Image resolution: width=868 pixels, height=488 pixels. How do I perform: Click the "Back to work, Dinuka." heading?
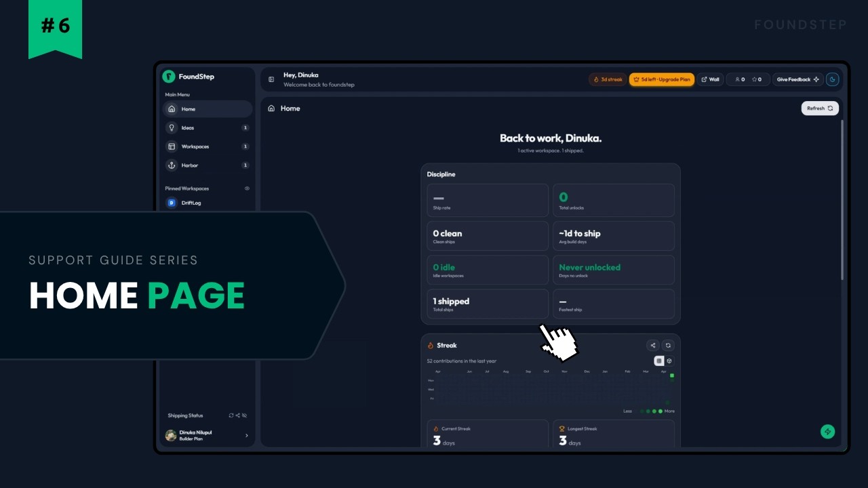(551, 138)
